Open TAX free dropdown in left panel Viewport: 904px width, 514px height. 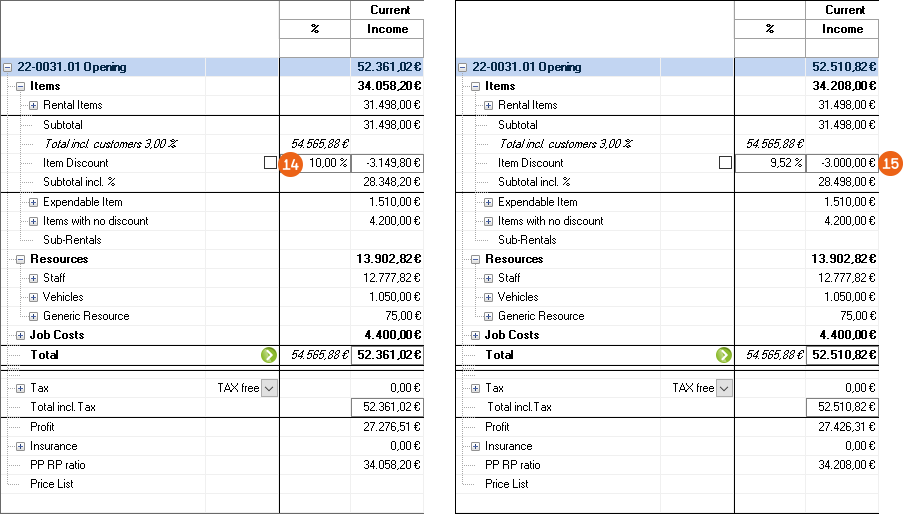pos(268,388)
